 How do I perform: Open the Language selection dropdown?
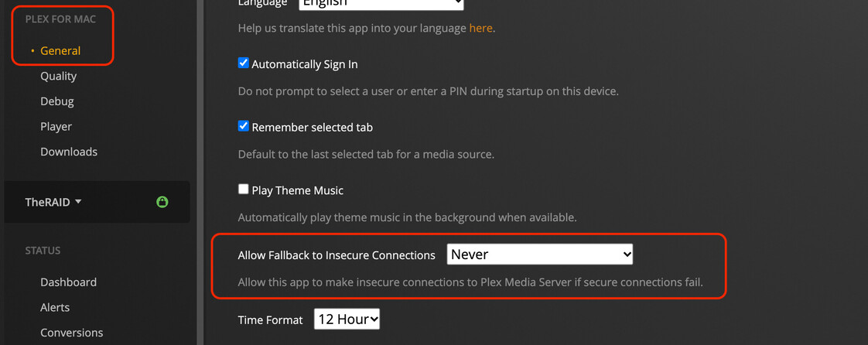[381, 4]
